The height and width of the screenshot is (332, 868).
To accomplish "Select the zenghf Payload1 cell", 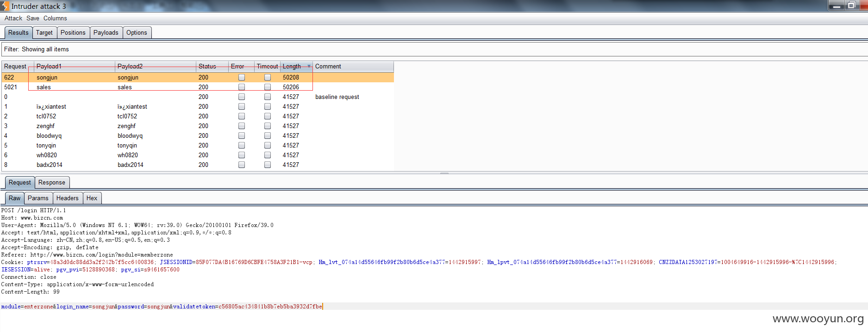I will (75, 126).
